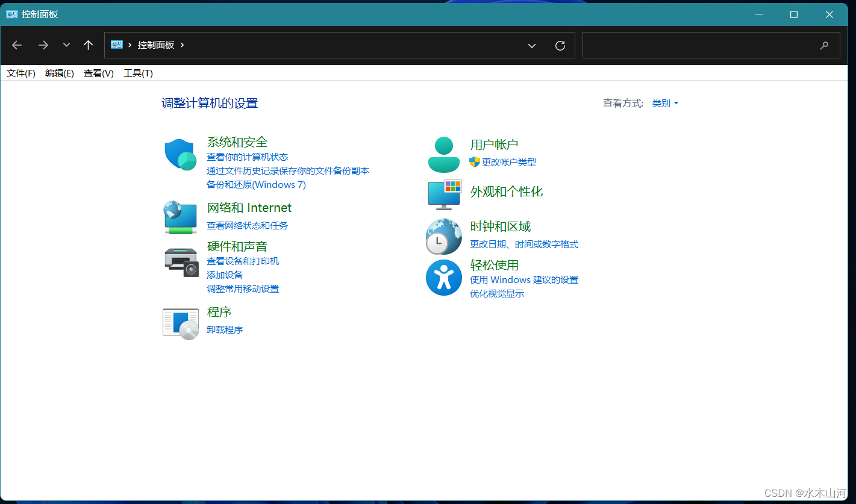Open 调整常用移动设置 link
This screenshot has height=504, width=856.
pos(243,288)
